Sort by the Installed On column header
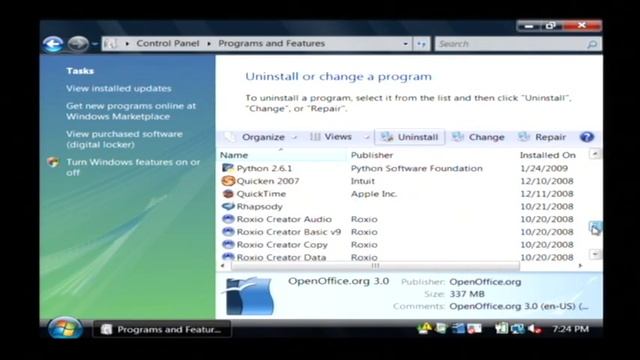Viewport: 640px width, 360px height. (x=548, y=155)
